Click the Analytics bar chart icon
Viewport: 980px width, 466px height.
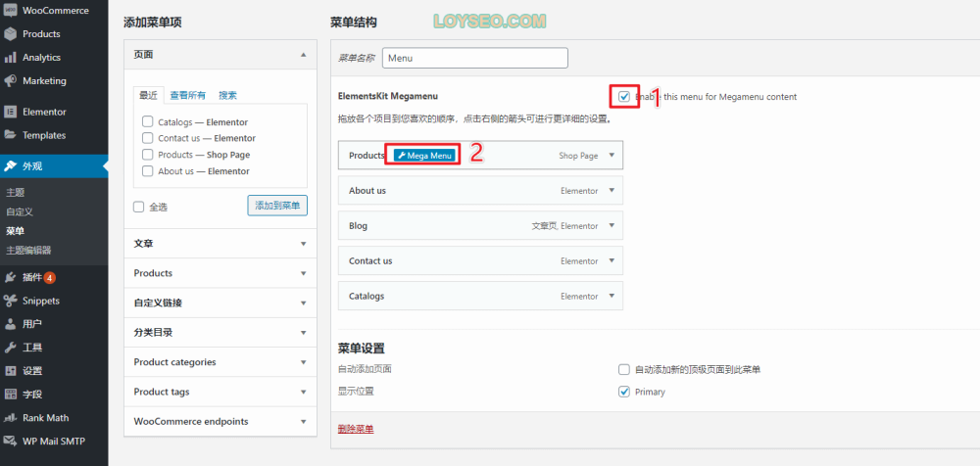[10, 58]
